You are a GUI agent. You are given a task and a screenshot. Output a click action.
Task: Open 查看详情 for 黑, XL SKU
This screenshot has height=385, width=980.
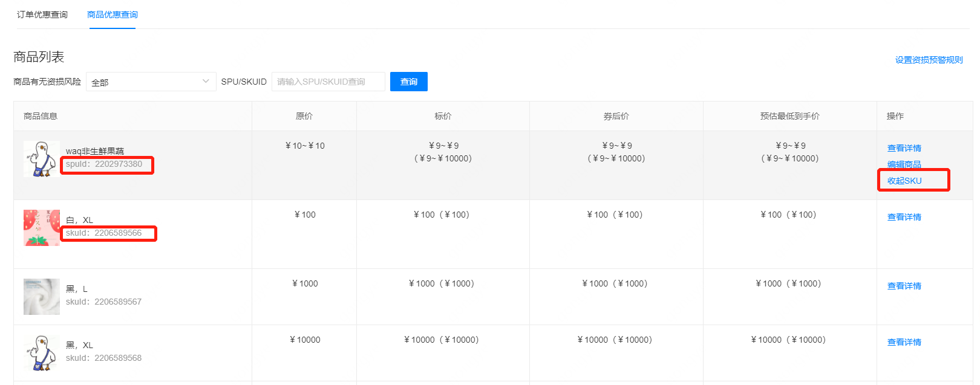(x=904, y=342)
